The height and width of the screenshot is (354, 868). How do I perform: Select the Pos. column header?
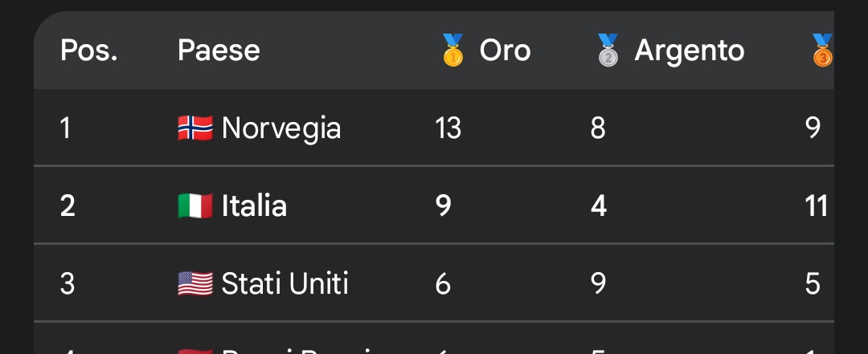tap(89, 51)
